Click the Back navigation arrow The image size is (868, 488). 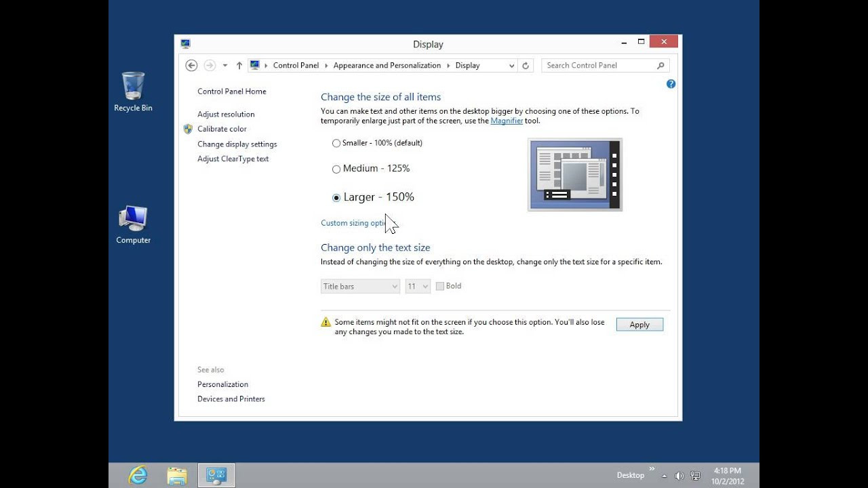coord(191,65)
